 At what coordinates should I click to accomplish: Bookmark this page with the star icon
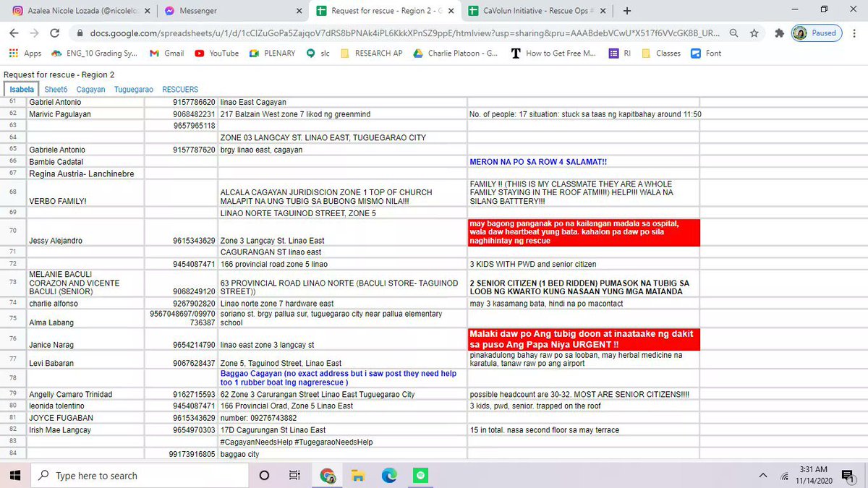pyautogui.click(x=754, y=33)
